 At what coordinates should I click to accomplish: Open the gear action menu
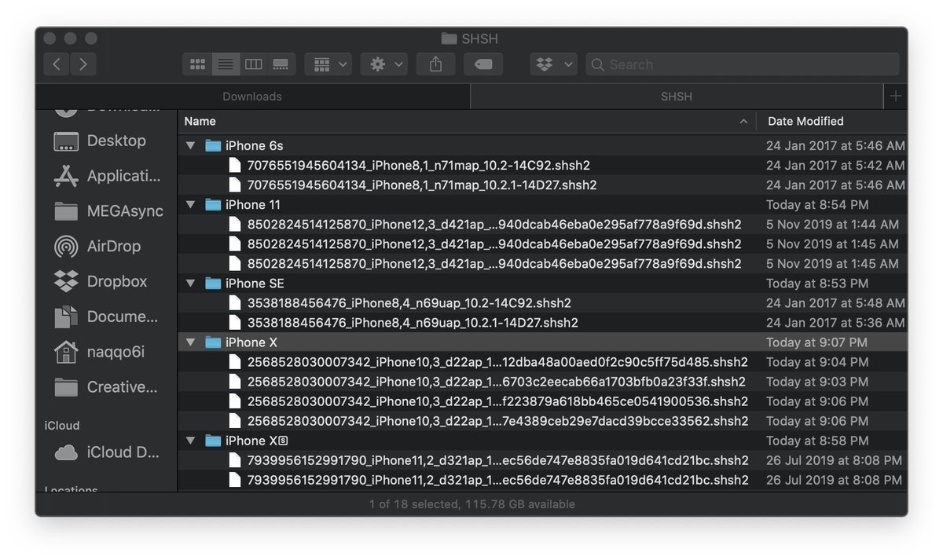point(383,64)
